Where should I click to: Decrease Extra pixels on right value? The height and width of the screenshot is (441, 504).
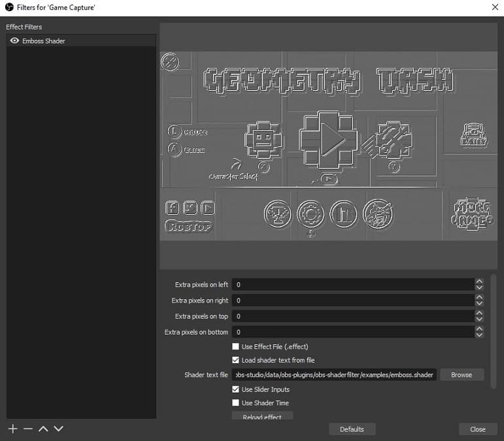479,303
